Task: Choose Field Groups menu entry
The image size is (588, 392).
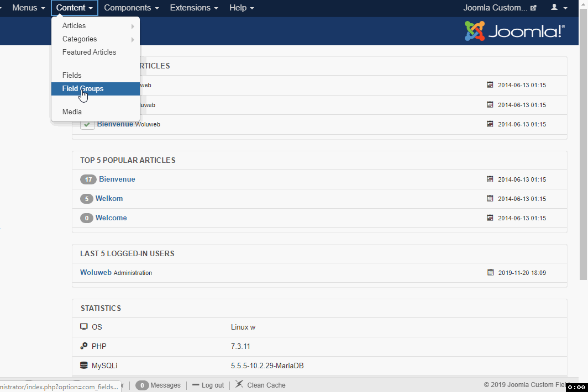Action: coord(96,89)
